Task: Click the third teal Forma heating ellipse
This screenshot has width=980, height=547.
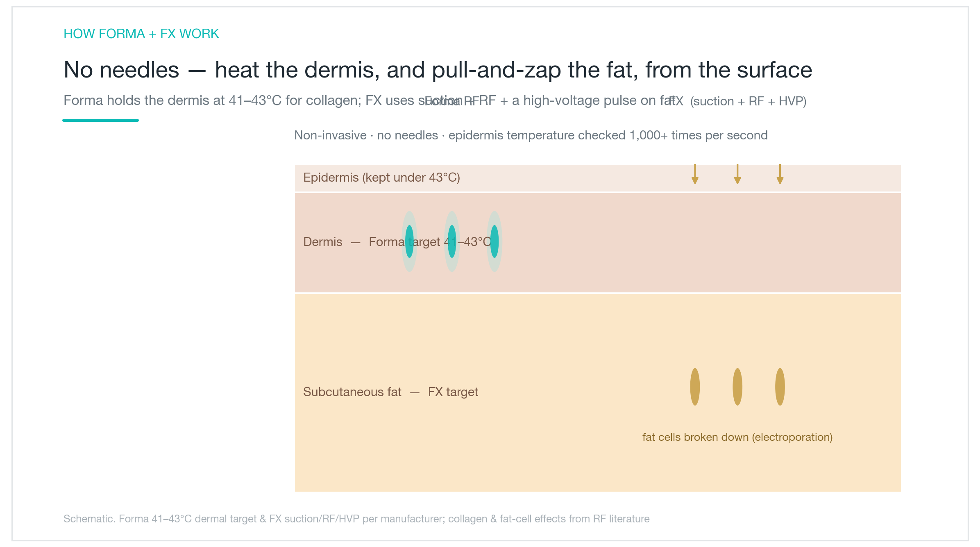Action: [495, 242]
